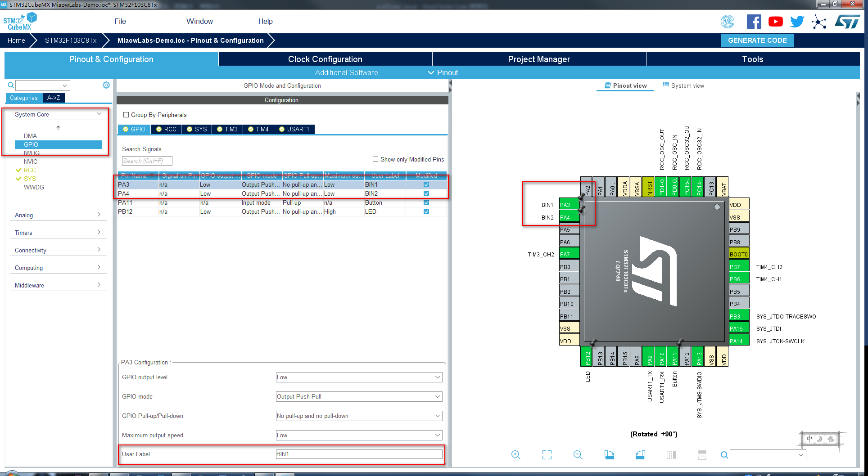Screen dimensions: 868x476
Task: Select the RCC configuration tab
Action: coord(166,129)
